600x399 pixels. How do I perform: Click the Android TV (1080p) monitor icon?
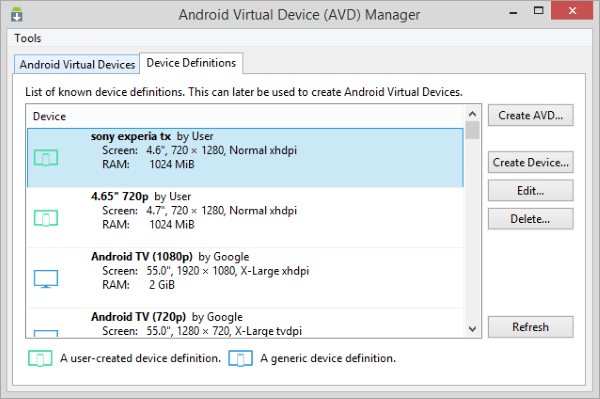pyautogui.click(x=46, y=278)
